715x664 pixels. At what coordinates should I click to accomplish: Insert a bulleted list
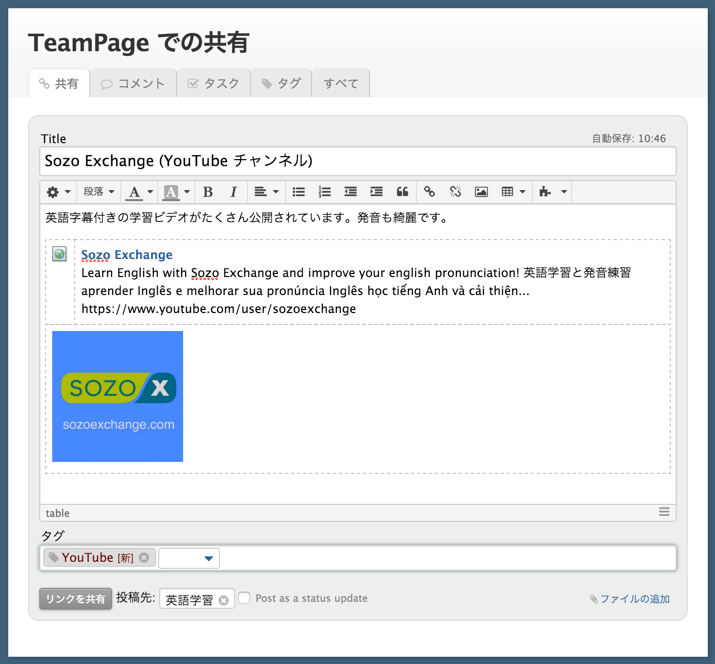299,192
